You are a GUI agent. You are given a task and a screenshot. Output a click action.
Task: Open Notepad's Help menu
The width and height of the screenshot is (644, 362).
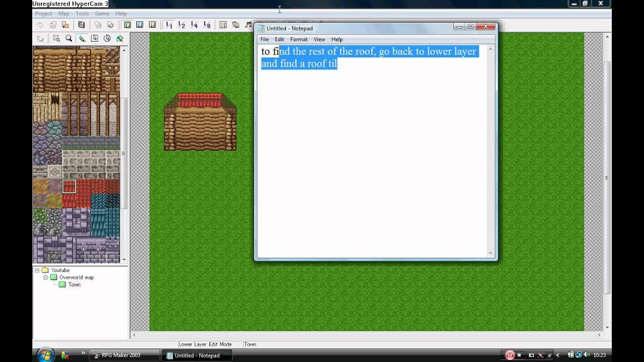point(337,39)
